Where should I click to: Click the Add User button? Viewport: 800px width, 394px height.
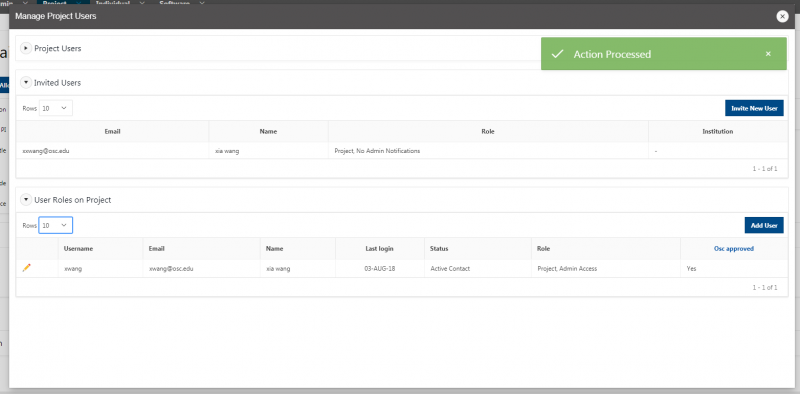[x=764, y=225]
